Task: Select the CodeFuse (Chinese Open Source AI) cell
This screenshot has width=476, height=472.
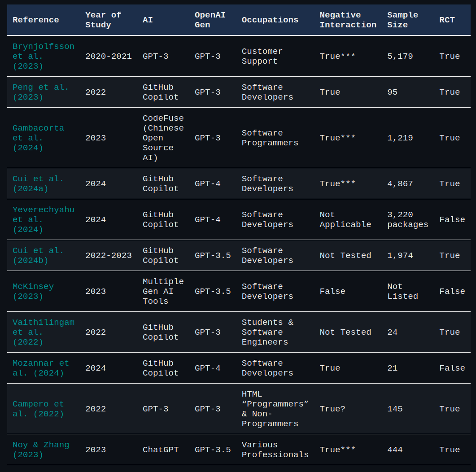Action: point(163,138)
